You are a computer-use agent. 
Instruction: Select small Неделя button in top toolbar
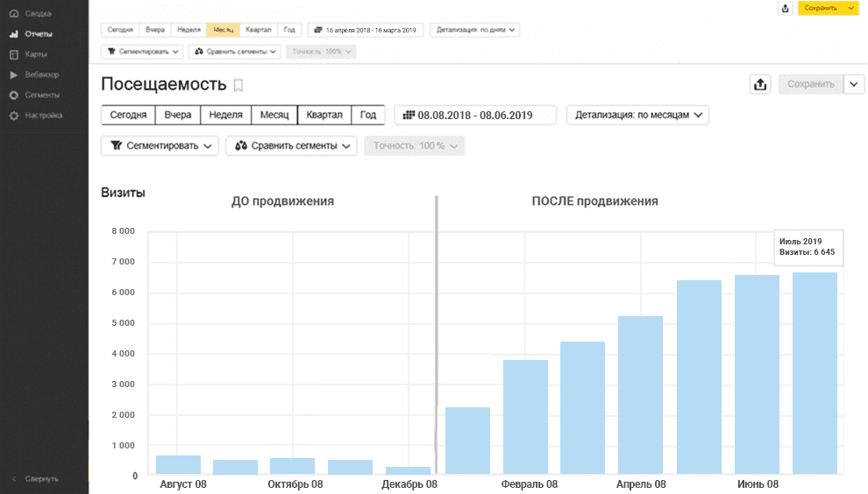click(189, 30)
